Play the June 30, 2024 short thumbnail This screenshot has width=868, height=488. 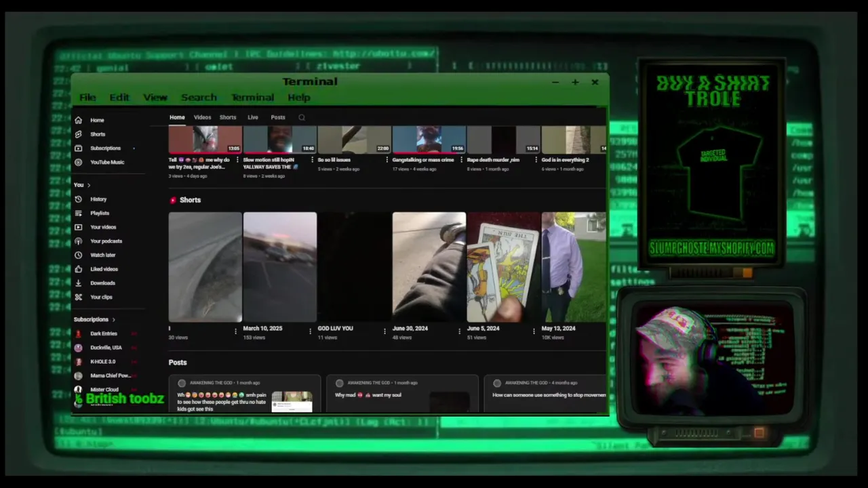pyautogui.click(x=429, y=267)
